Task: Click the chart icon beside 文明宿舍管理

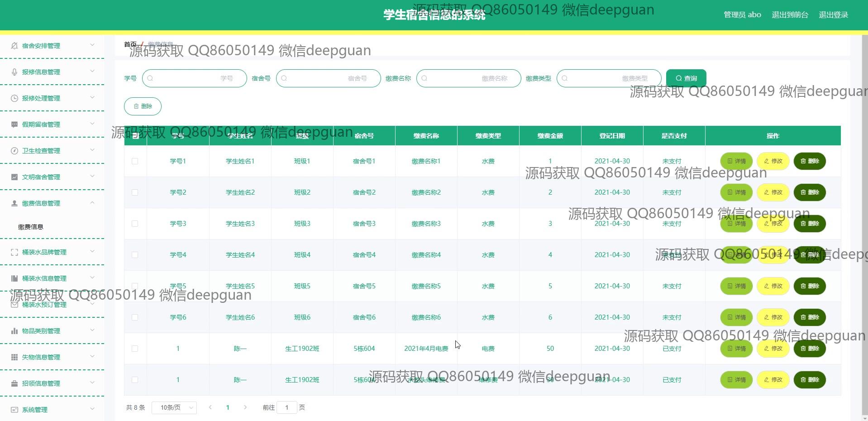Action: (14, 177)
